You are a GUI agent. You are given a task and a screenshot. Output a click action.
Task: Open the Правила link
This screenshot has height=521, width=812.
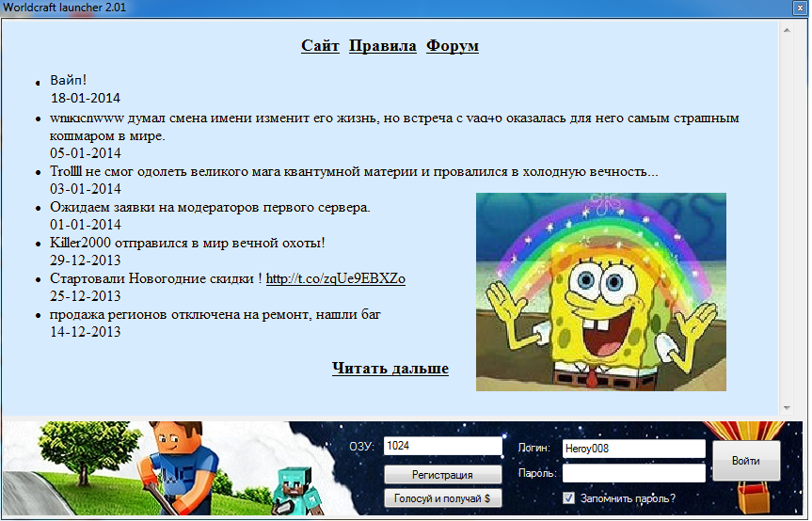click(x=383, y=45)
